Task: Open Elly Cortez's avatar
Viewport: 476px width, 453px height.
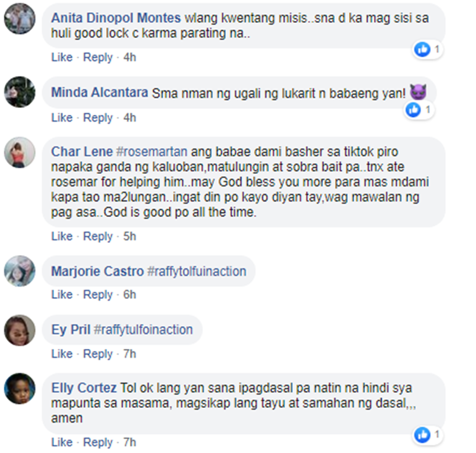Action: coord(20,388)
